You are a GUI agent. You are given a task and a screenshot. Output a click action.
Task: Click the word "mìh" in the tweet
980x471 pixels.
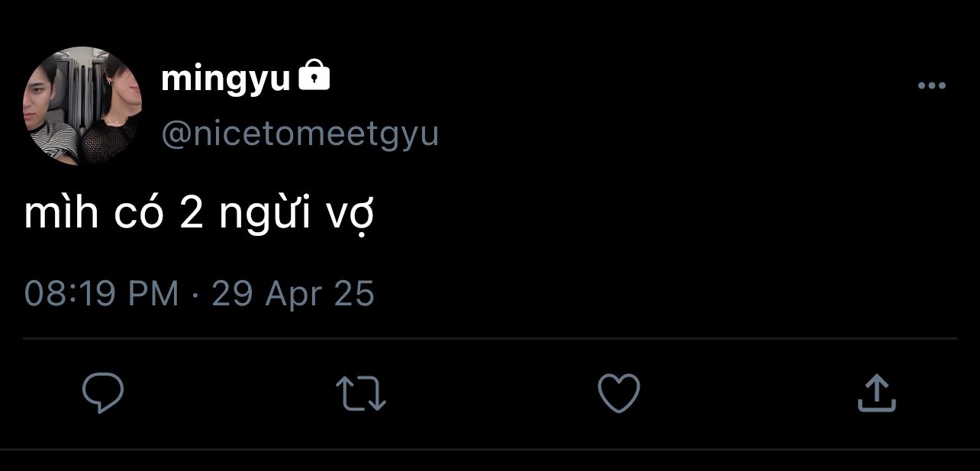(x=61, y=216)
